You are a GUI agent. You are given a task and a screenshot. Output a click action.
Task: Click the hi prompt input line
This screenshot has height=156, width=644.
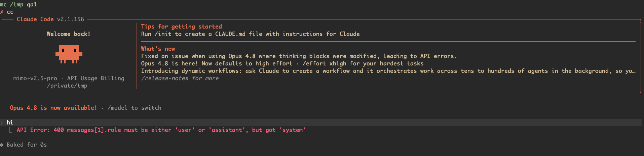tap(322, 122)
